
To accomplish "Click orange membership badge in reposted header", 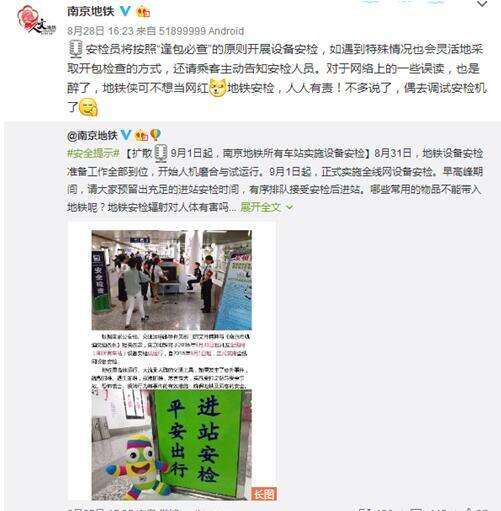I will (x=141, y=135).
